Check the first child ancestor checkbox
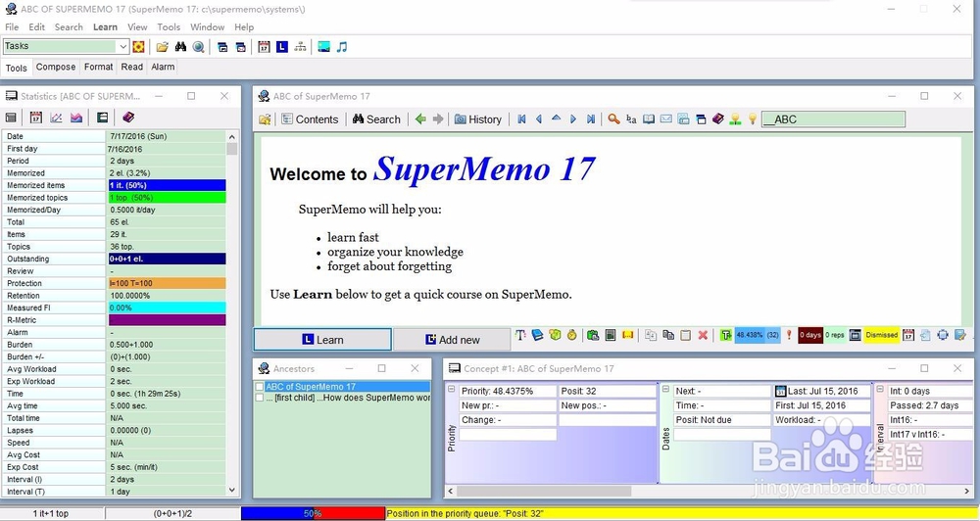 pyautogui.click(x=260, y=398)
